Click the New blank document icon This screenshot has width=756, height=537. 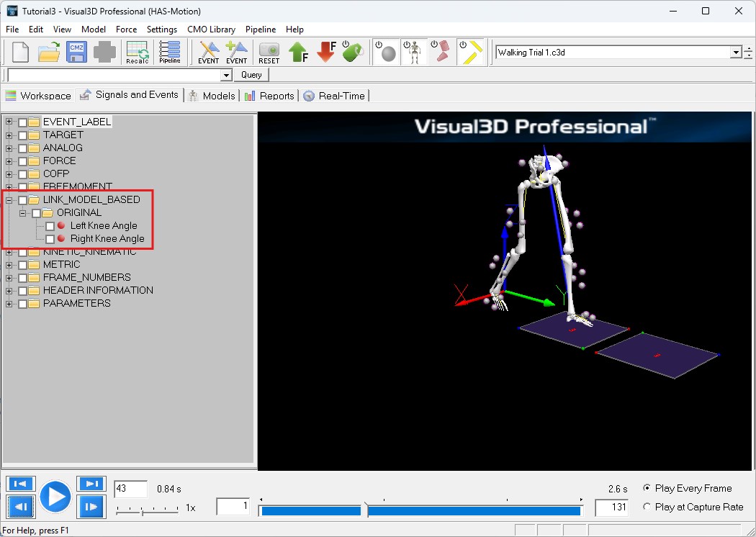coord(20,52)
